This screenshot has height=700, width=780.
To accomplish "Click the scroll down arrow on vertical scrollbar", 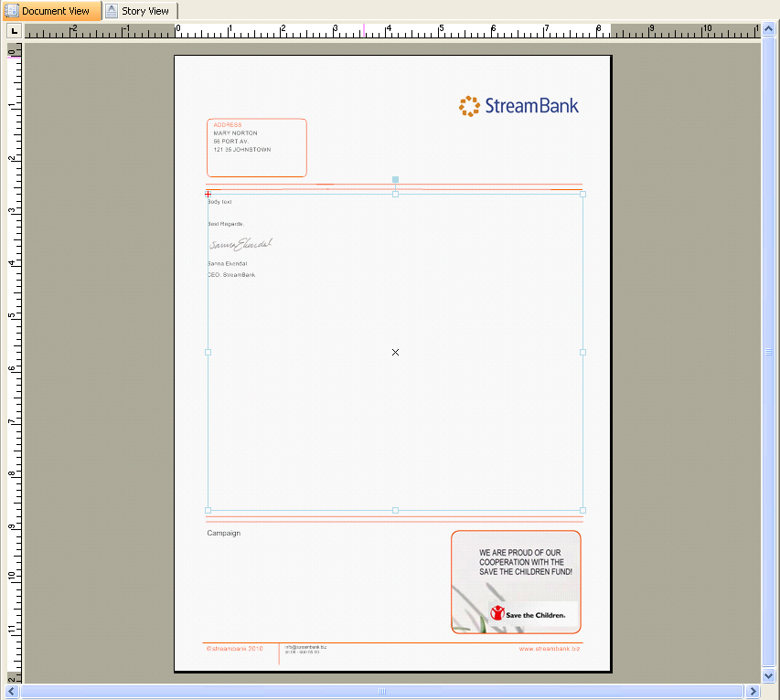I will [769, 675].
